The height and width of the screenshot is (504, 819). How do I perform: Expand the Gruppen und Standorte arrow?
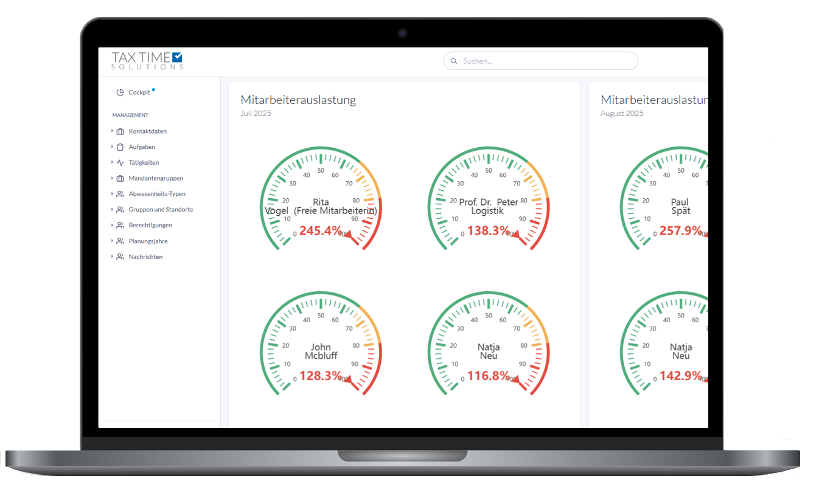113,209
